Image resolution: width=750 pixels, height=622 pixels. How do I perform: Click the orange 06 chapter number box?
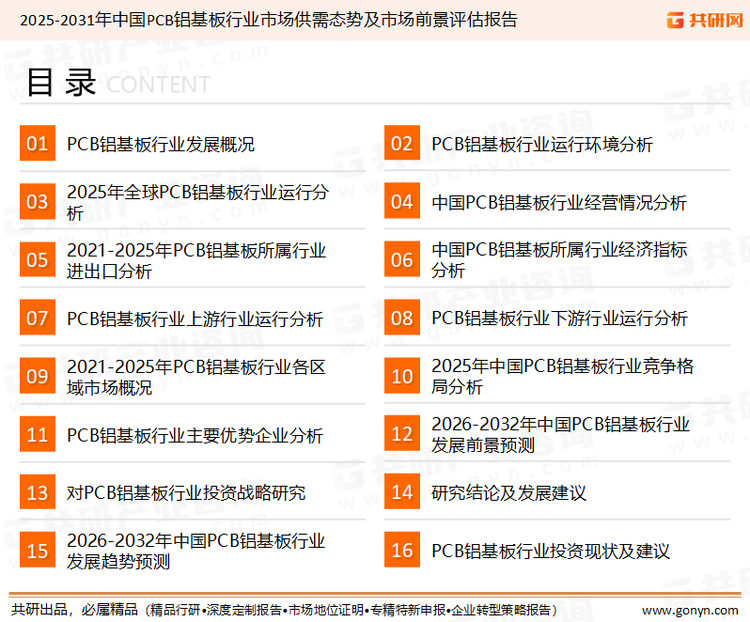[402, 259]
